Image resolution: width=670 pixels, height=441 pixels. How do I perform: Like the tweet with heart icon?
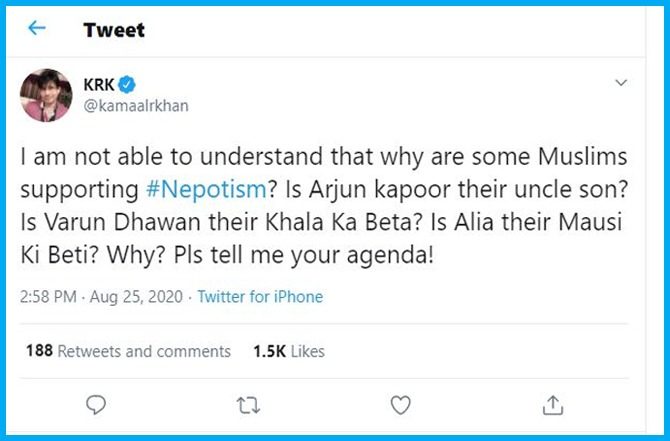400,404
